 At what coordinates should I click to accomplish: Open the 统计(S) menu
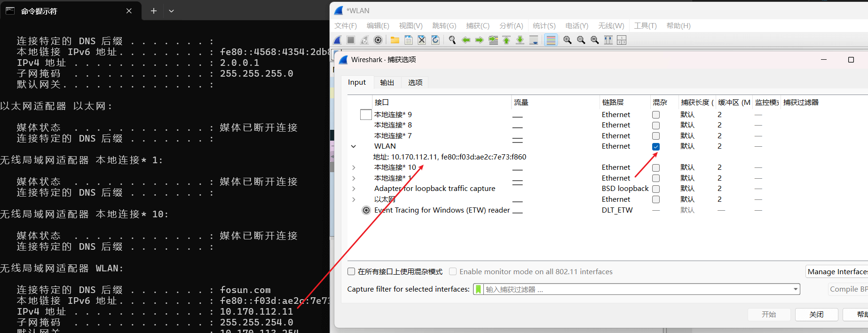[x=544, y=26]
